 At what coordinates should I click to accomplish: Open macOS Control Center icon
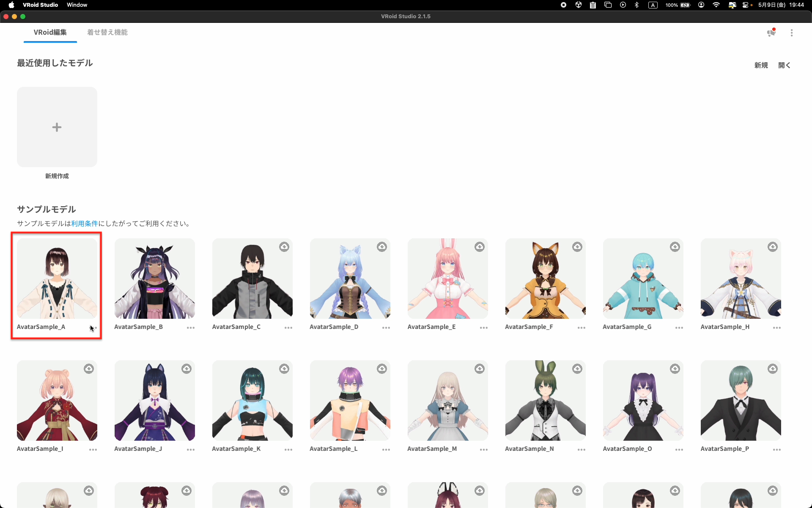[x=746, y=5]
